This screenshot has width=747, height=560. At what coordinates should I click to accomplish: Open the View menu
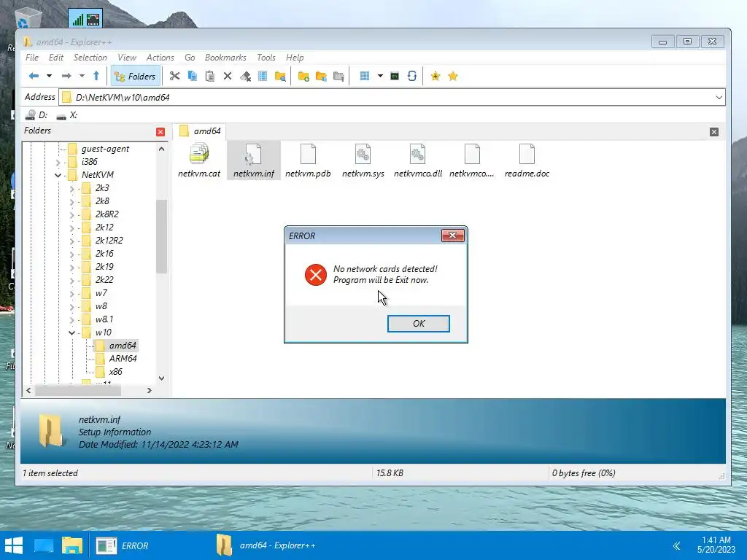[x=127, y=58]
